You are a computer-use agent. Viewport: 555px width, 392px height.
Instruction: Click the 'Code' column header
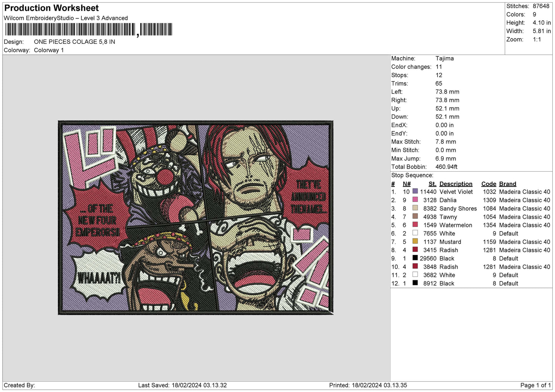[489, 184]
